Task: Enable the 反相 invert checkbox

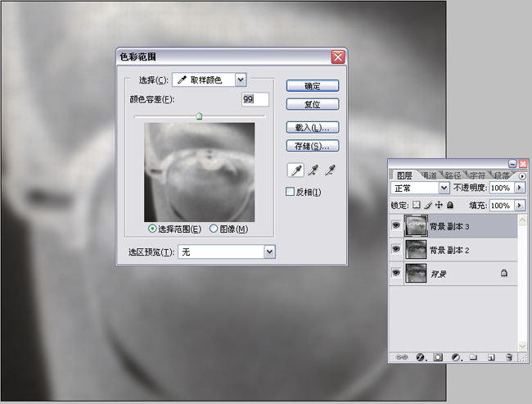Action: [x=290, y=192]
